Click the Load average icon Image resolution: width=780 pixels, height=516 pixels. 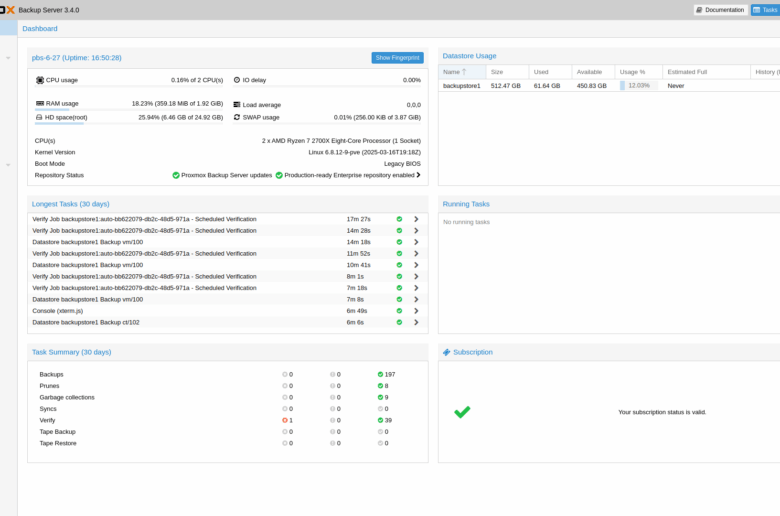pos(237,104)
